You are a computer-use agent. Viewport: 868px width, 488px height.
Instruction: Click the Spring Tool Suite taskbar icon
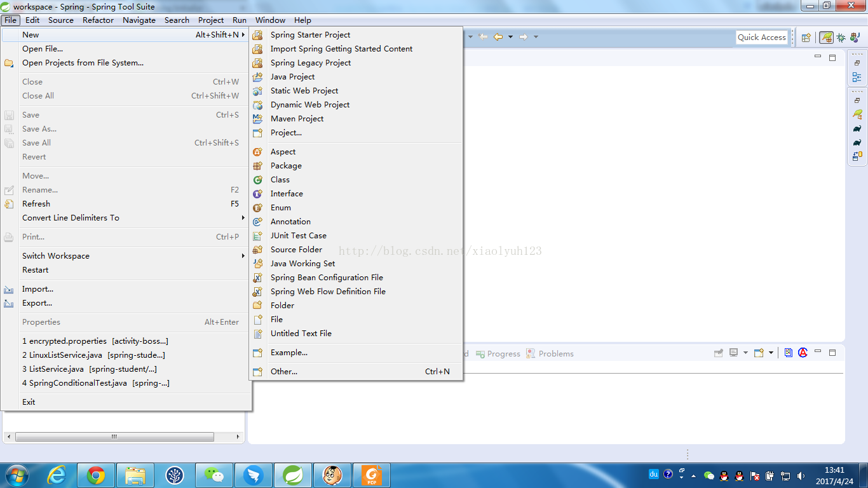click(293, 475)
